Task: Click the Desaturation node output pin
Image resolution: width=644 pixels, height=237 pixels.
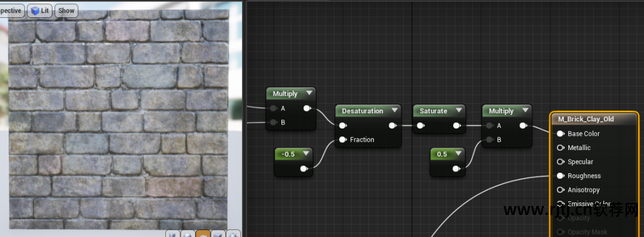Action: (392, 126)
